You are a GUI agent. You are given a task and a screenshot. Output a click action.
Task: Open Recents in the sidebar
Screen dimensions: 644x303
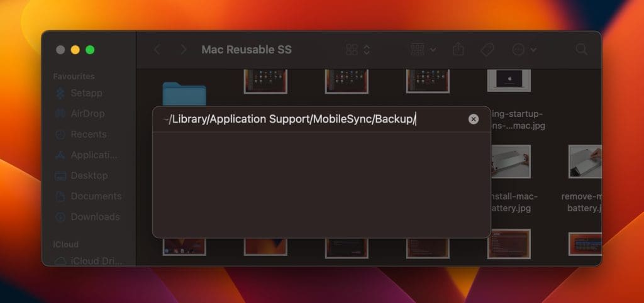(89, 135)
